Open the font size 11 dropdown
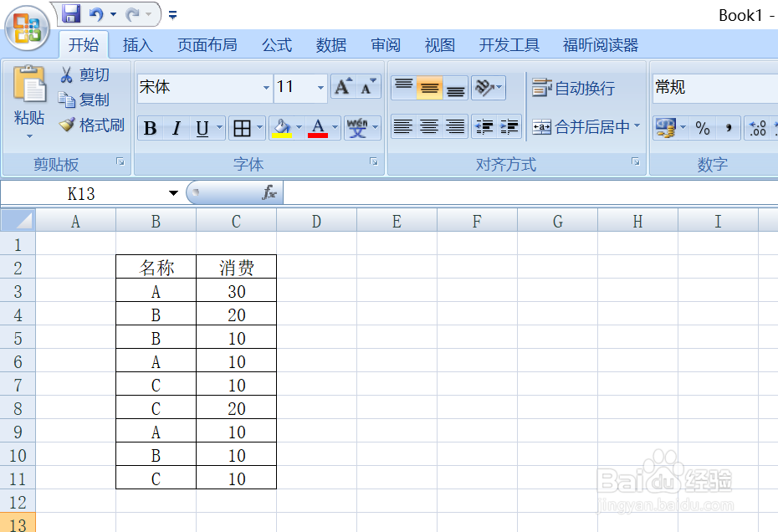Viewport: 778px width, 532px height. pyautogui.click(x=320, y=88)
